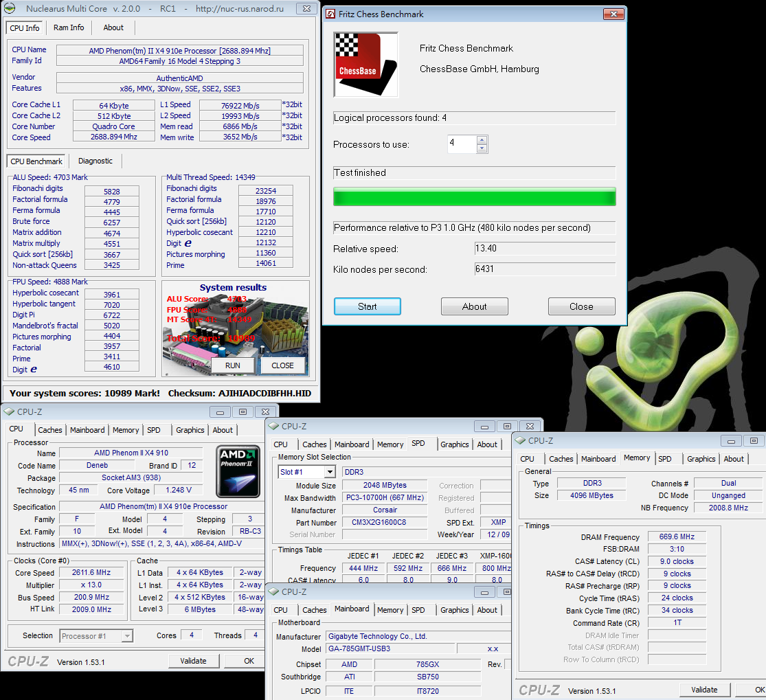This screenshot has width=766, height=700.
Task: Click the CPU Name field in Nuclearus
Action: point(180,50)
